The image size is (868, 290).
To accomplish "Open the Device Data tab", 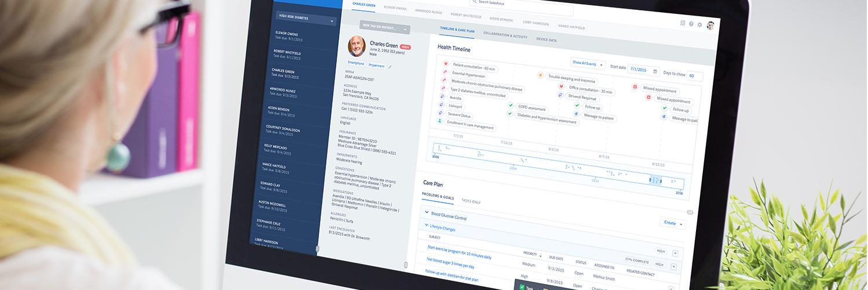I will point(547,40).
